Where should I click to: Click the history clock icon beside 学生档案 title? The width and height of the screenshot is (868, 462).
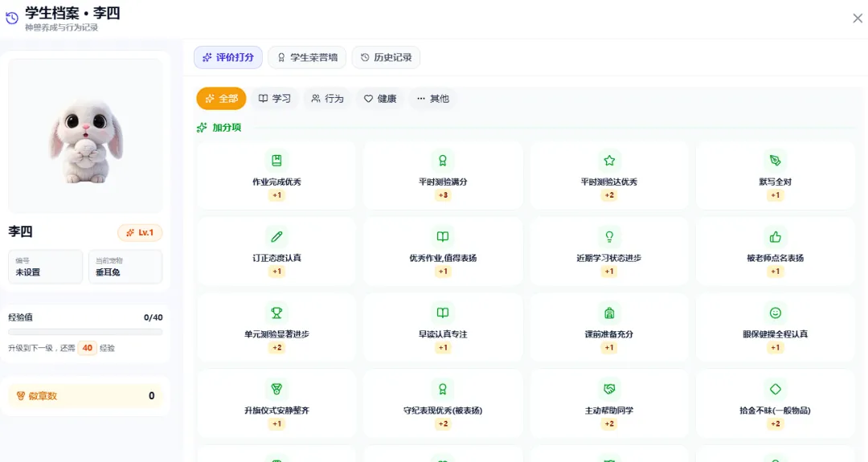pos(11,18)
